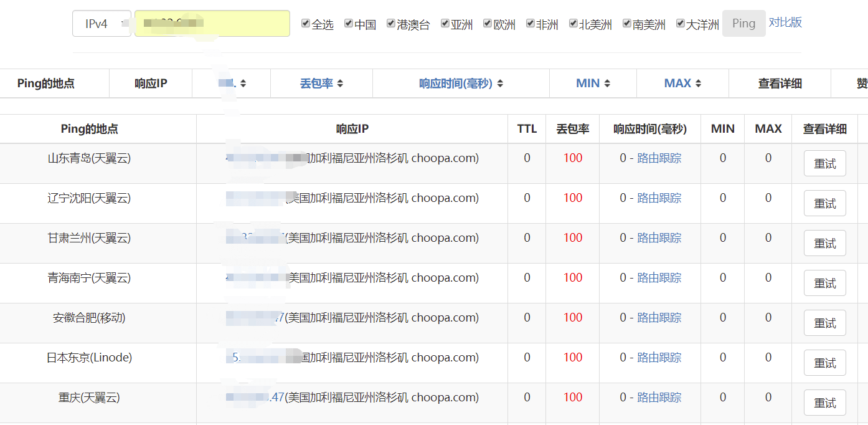Click the yellow IP address input field
The image size is (868, 425).
point(212,24)
